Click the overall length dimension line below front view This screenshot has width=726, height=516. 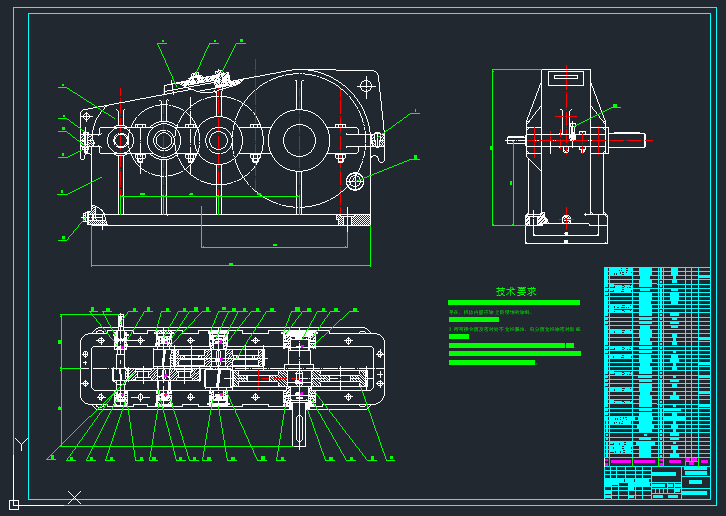coord(231,265)
